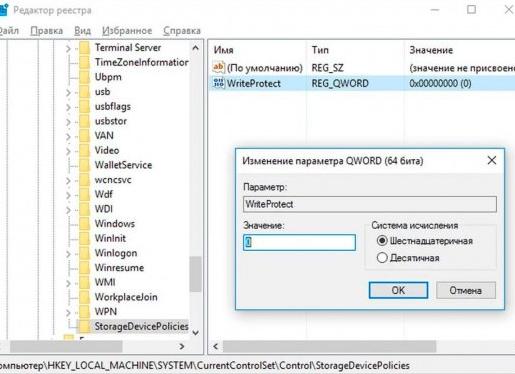Click the wcncsvc folder icon
The height and width of the screenshot is (374, 515).
coord(85,180)
